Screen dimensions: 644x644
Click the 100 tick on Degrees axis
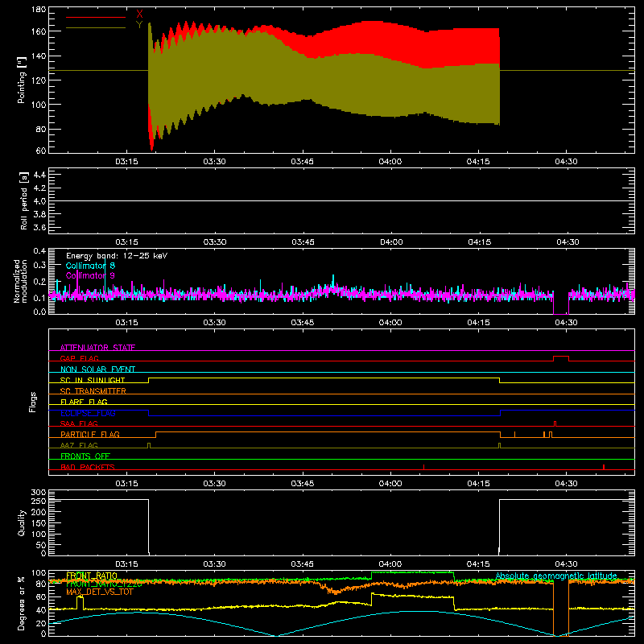click(39, 573)
